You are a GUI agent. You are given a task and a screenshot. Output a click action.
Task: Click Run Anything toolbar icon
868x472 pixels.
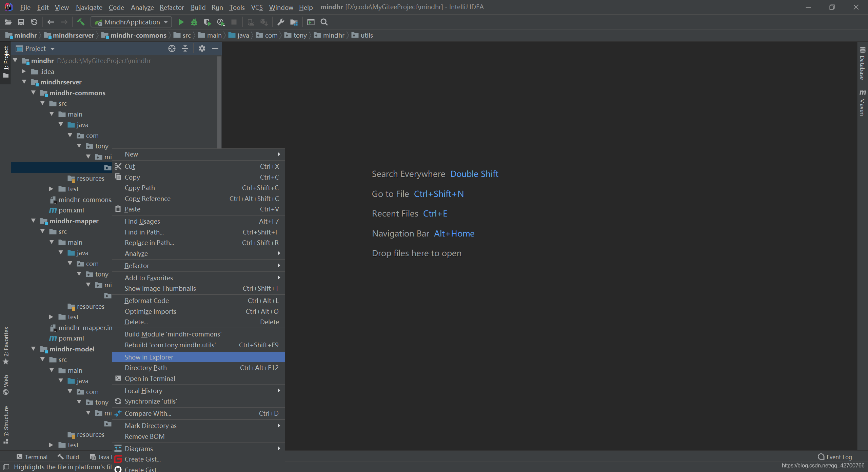pyautogui.click(x=311, y=22)
